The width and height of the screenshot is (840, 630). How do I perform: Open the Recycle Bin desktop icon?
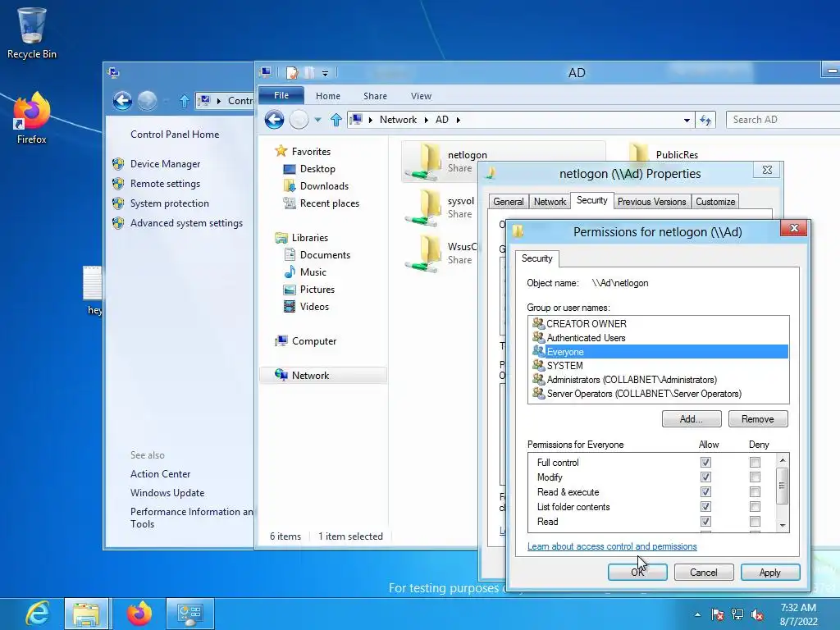[x=32, y=32]
